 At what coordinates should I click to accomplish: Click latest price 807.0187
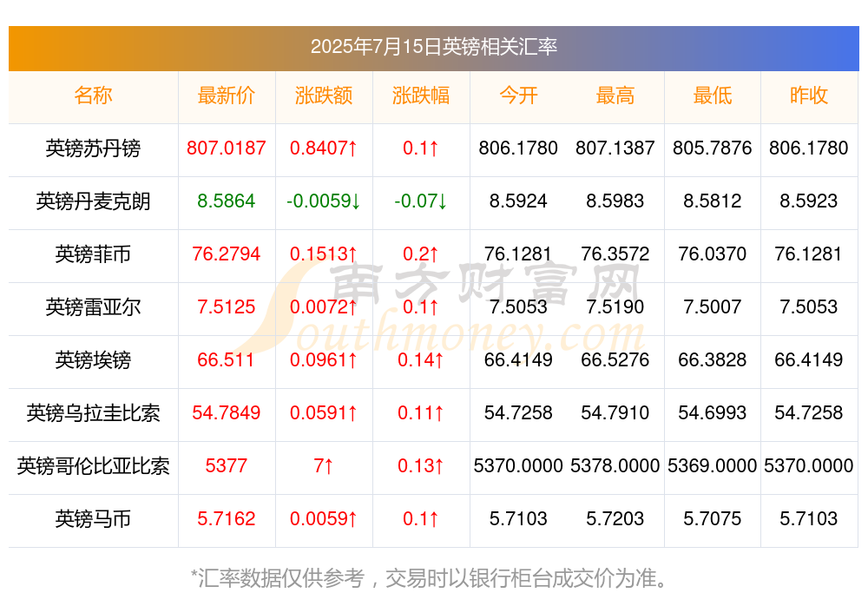click(227, 148)
